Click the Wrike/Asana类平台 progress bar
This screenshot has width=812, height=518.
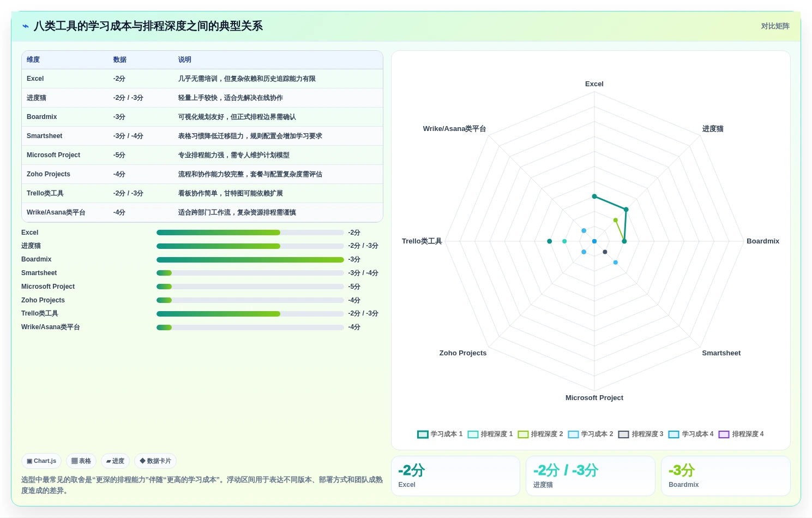point(250,328)
